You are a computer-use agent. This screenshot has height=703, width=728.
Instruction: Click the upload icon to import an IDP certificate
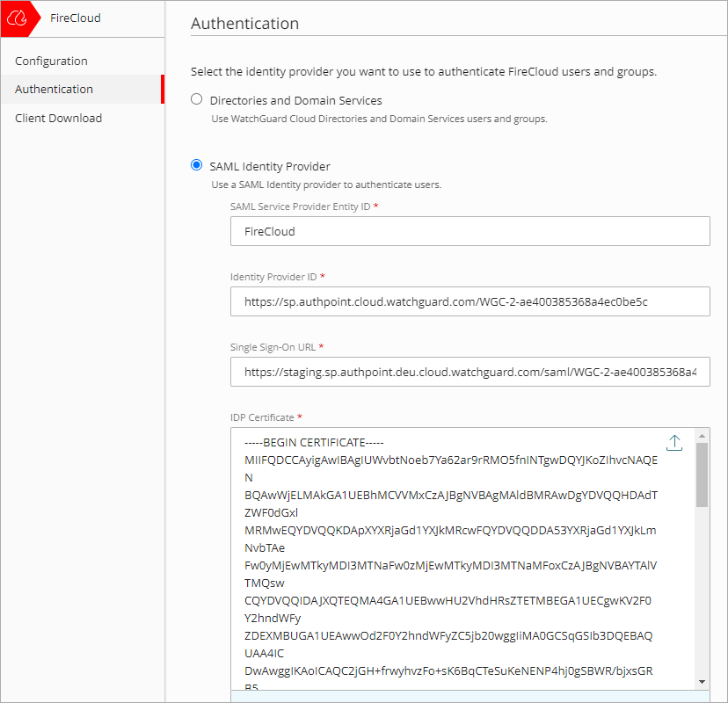coord(674,442)
